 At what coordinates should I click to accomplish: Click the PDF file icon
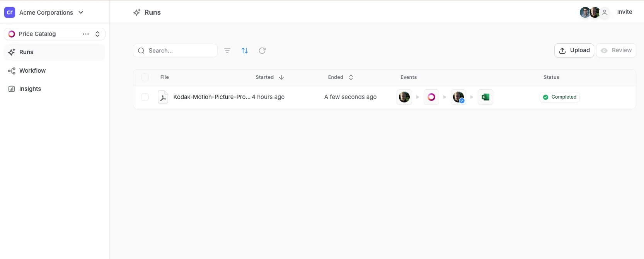coord(163,97)
